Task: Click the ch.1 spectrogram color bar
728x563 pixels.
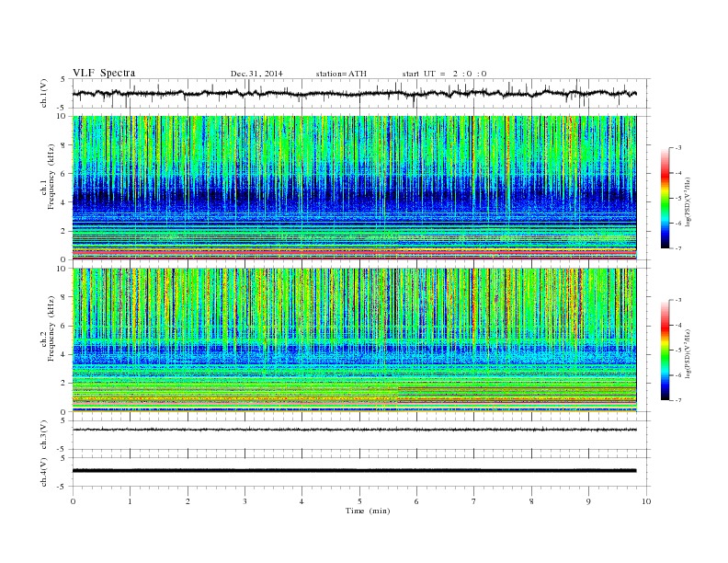Action: (x=665, y=198)
